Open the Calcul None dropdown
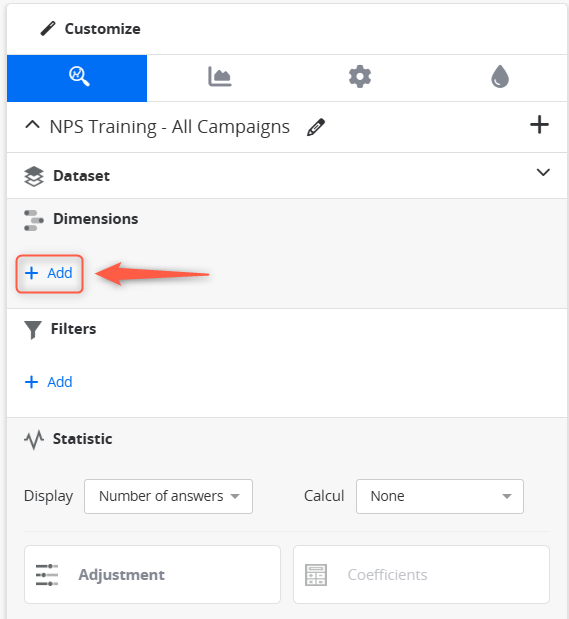 click(x=440, y=496)
